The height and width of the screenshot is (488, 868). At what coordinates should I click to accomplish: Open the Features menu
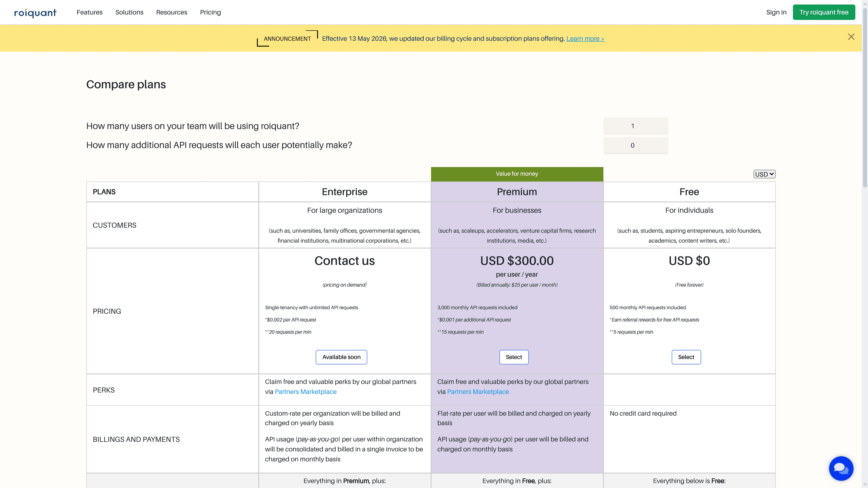pos(90,12)
